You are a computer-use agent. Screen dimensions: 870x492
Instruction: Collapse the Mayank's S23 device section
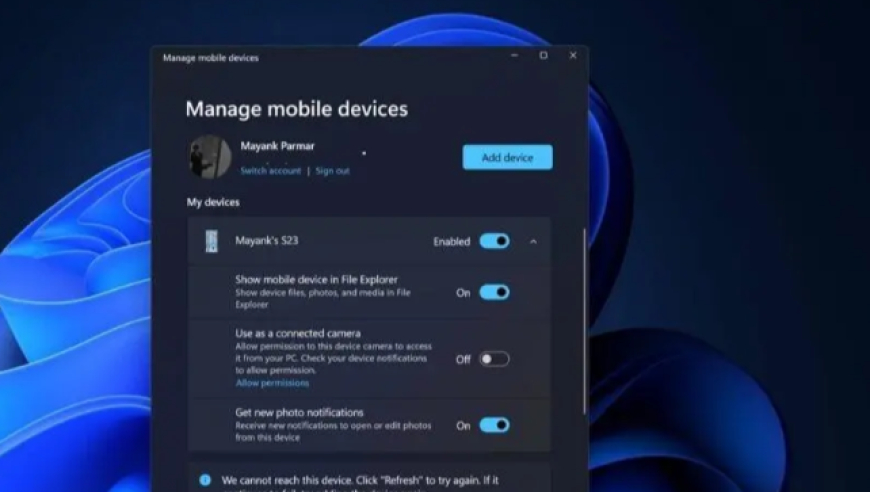(x=533, y=241)
